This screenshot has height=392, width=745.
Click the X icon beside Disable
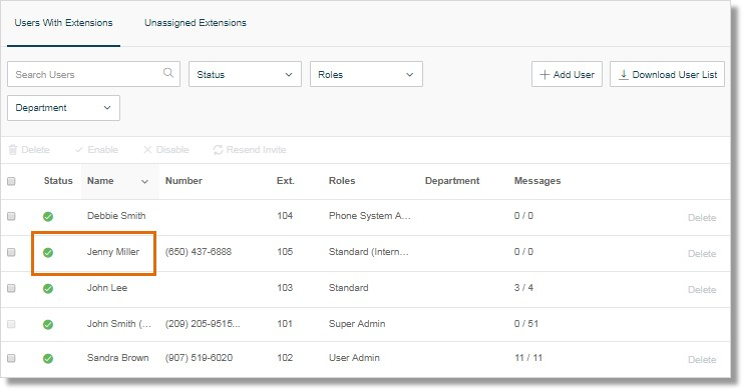(x=147, y=150)
